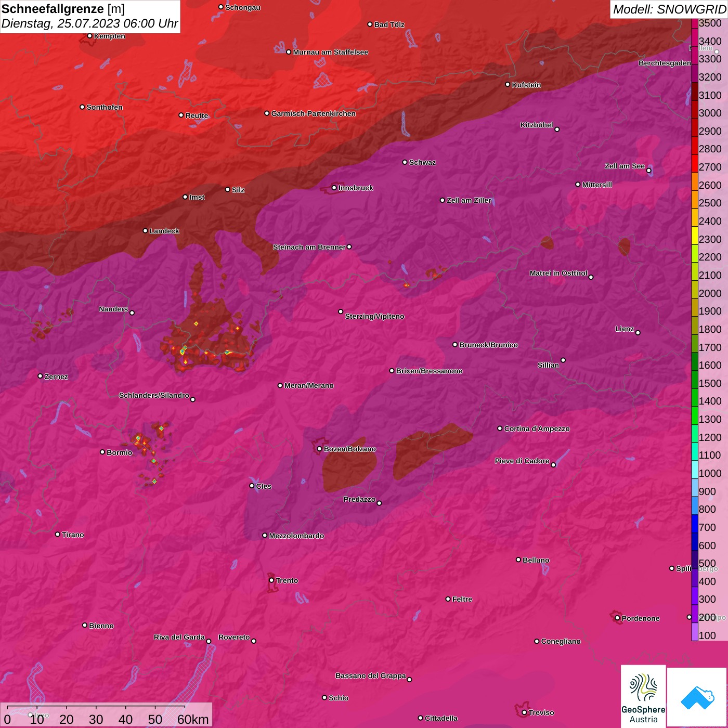
Task: Click the Bozen/Bolzano city marker
Action: point(320,449)
